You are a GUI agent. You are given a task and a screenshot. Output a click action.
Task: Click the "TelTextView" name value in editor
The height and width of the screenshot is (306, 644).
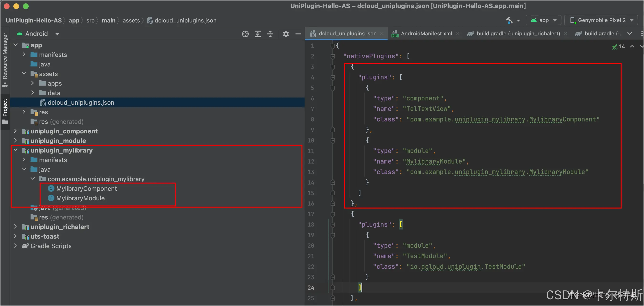click(427, 109)
